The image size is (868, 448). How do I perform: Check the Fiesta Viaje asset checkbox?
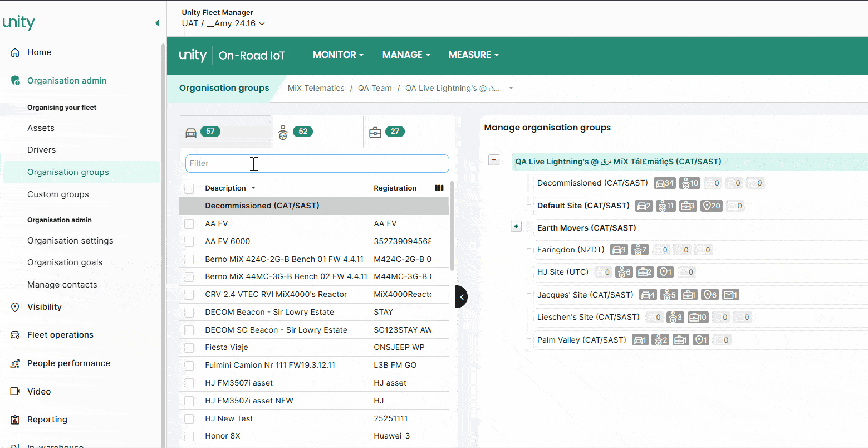pyautogui.click(x=189, y=348)
